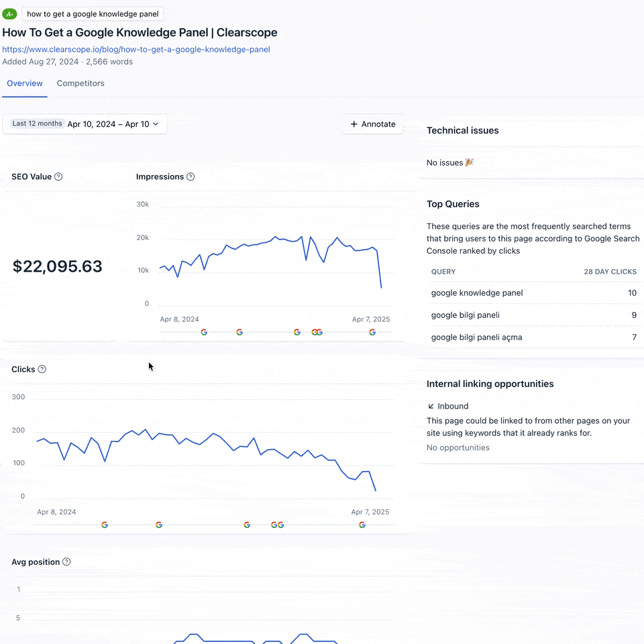Click the 'Apr 8, 2024' label under Clicks chart
This screenshot has width=644, height=644.
(x=56, y=512)
